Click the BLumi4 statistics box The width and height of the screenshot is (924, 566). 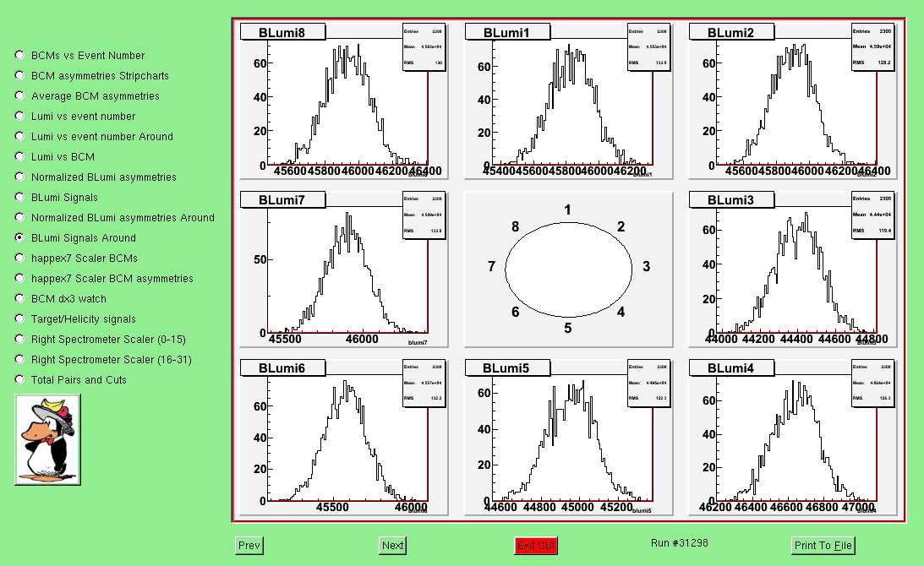point(872,383)
